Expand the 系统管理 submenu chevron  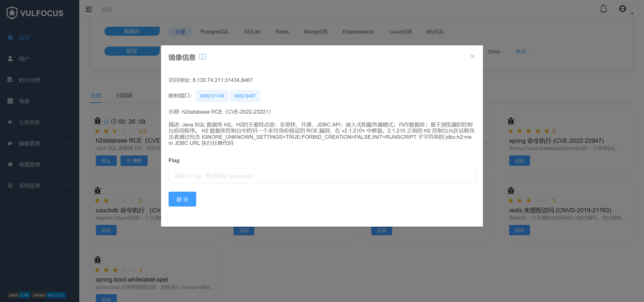(69, 185)
